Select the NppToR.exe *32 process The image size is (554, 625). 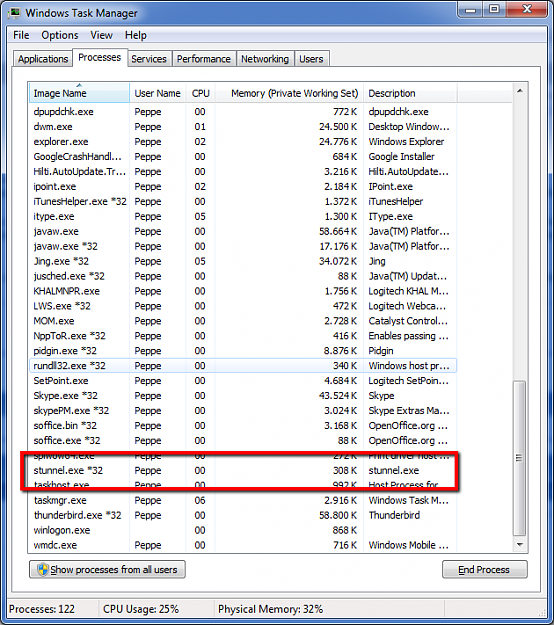point(243,336)
